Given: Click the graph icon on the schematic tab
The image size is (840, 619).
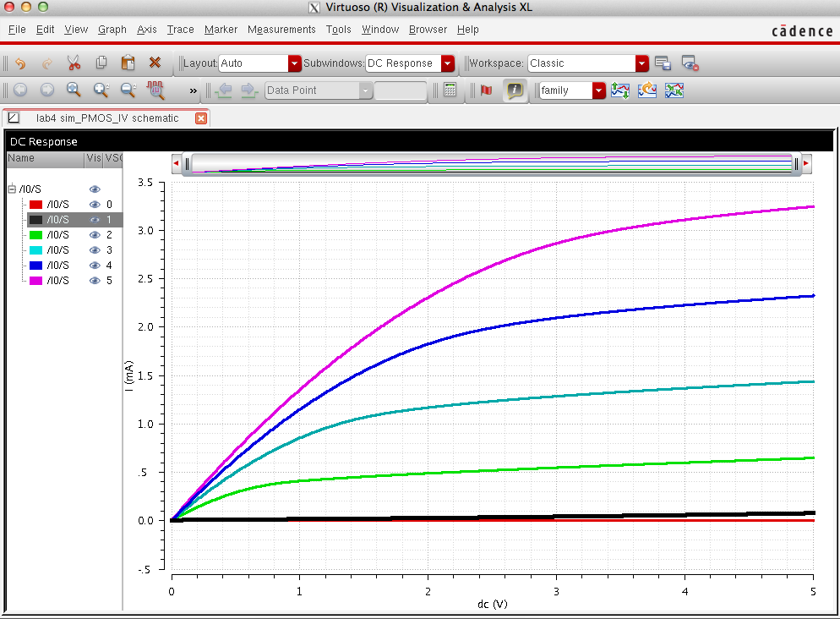Looking at the screenshot, I should [x=14, y=118].
